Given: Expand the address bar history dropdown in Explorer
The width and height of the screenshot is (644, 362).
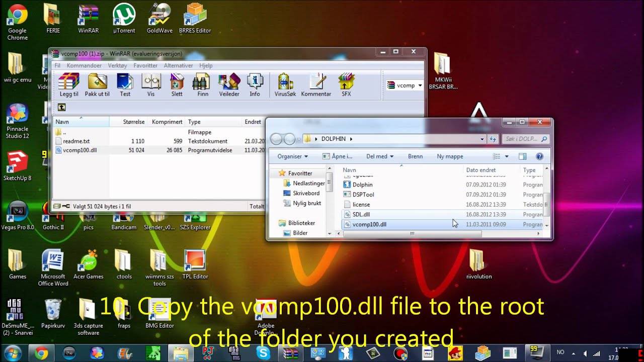Looking at the screenshot, I should tap(482, 139).
